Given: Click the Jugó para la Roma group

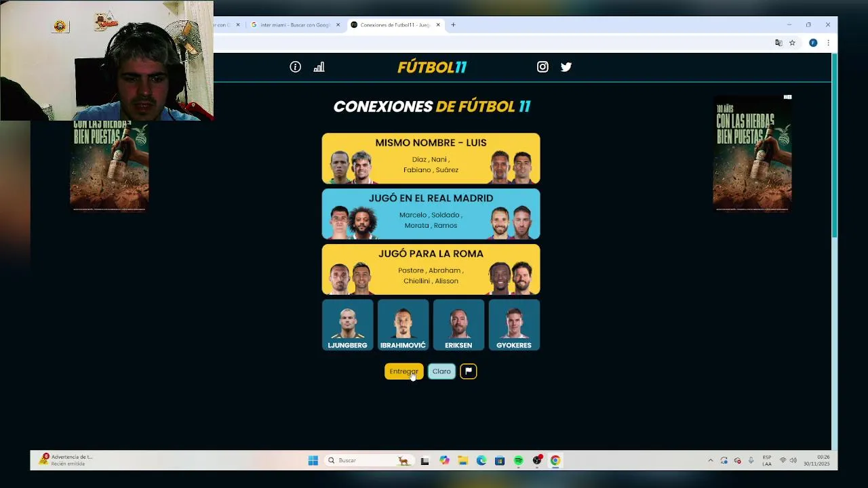Looking at the screenshot, I should click(431, 270).
